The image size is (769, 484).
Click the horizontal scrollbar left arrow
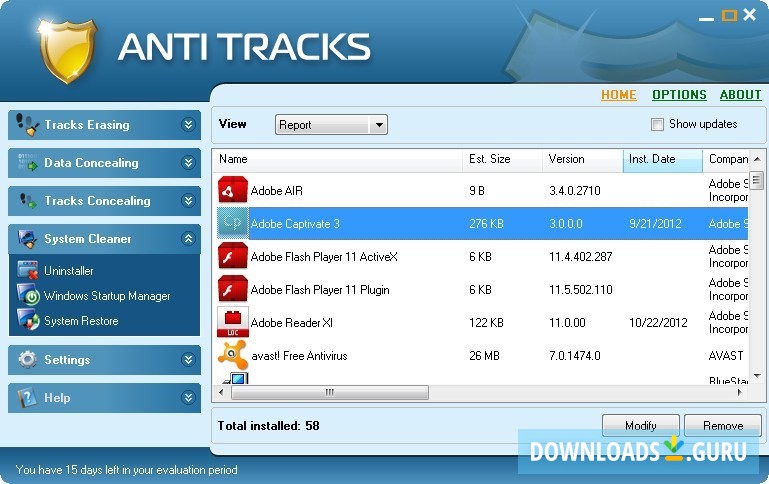[x=221, y=392]
